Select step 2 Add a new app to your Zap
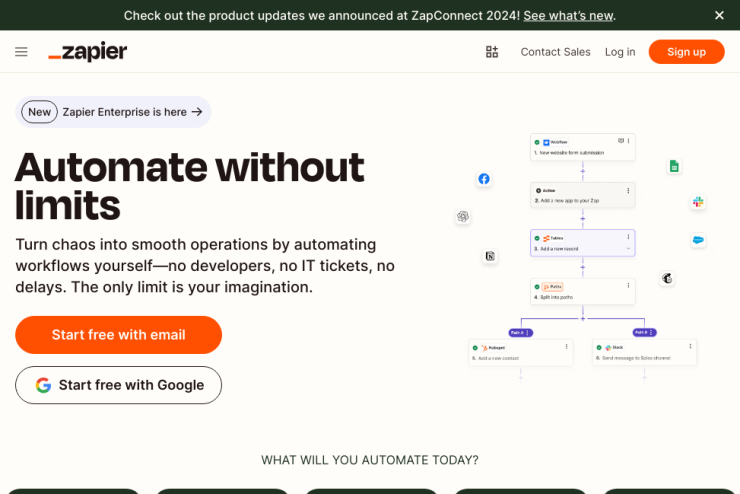 tap(582, 195)
